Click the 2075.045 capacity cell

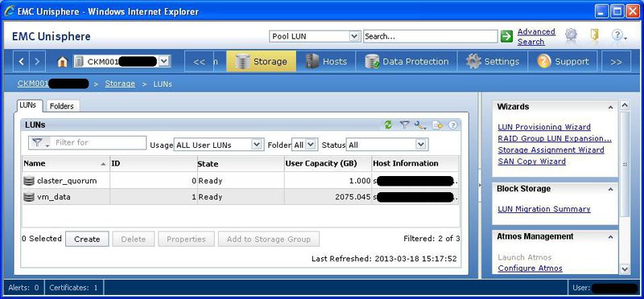pyautogui.click(x=328, y=197)
